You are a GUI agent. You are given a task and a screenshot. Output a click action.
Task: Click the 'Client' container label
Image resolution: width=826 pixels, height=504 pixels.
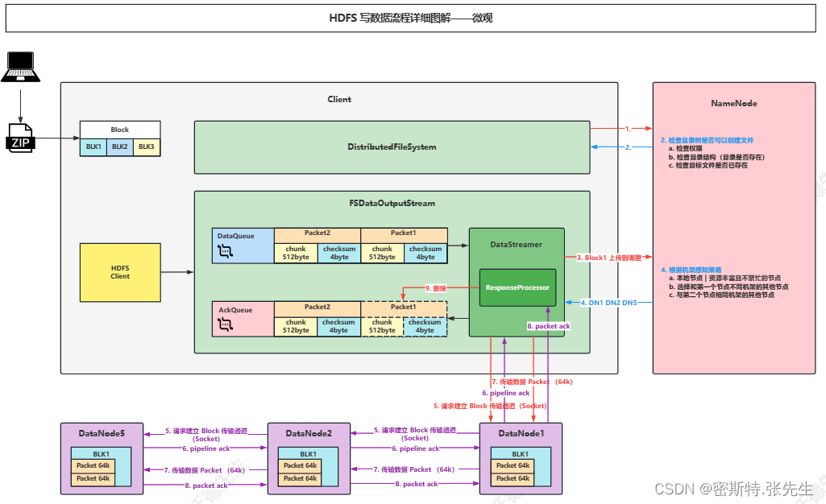coord(339,100)
